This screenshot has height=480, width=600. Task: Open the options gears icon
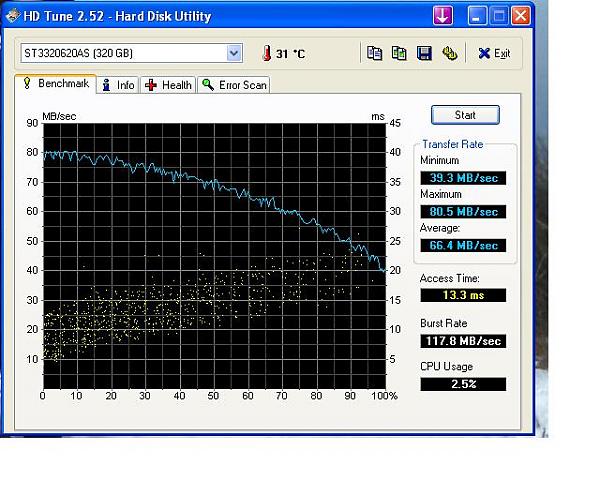click(450, 53)
